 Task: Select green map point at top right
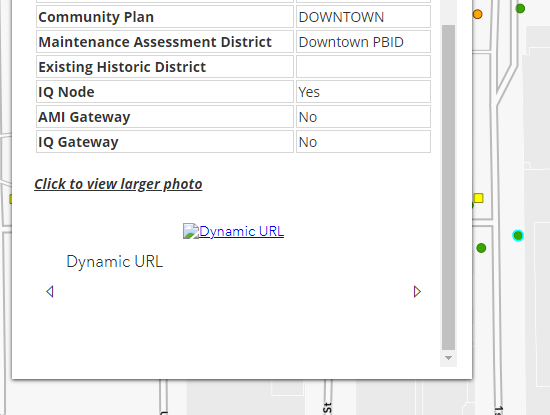(520, 8)
